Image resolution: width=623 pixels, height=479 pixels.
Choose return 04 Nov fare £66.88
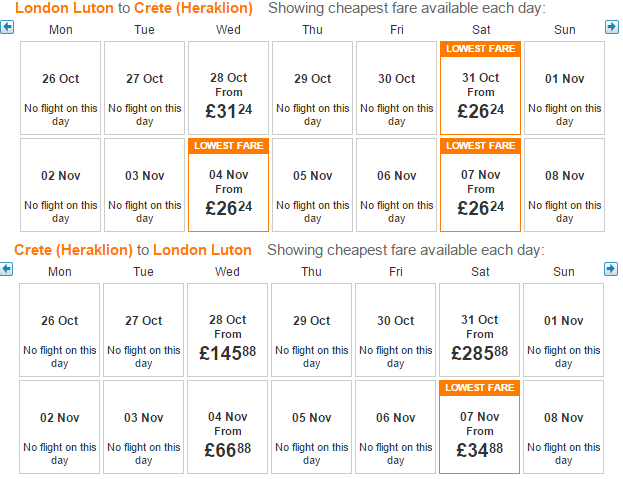(227, 427)
